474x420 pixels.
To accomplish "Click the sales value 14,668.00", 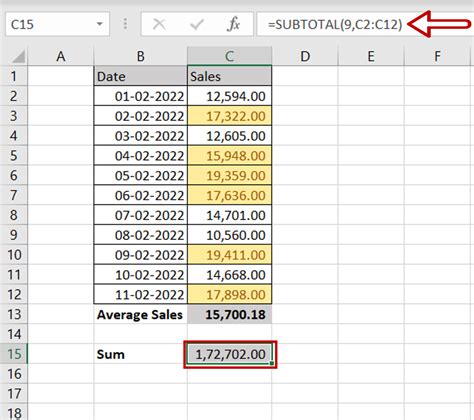I will coord(230,275).
